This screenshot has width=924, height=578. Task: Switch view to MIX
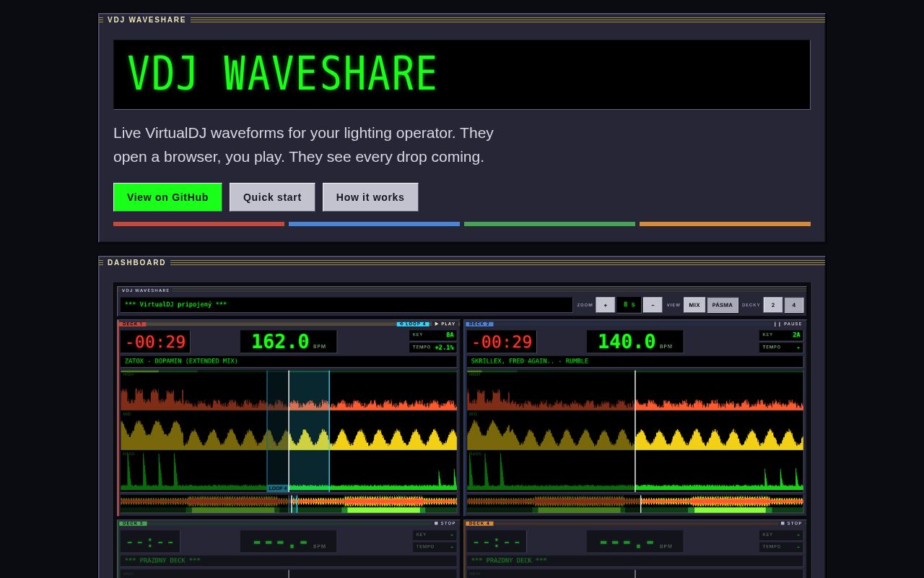[x=694, y=305]
